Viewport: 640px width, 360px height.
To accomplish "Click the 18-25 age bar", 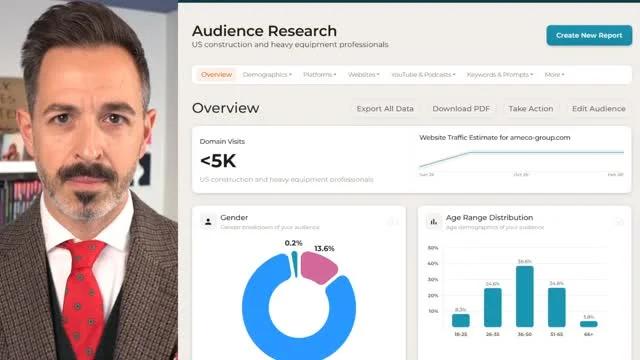I will [x=460, y=320].
